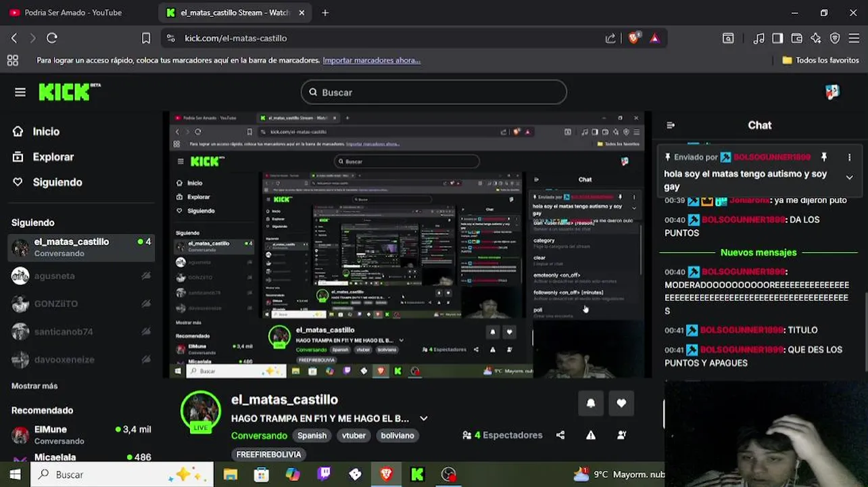
Task: Toggle stream notifications bell
Action: 591,404
